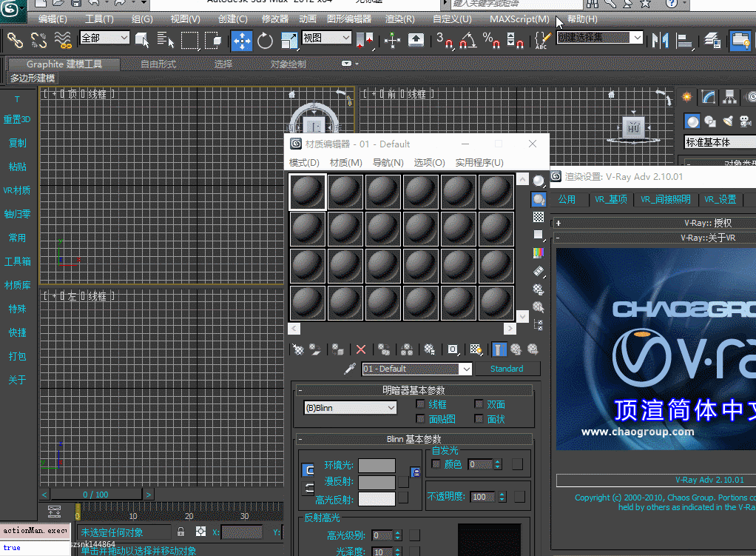Click the Standard material type button

tap(507, 369)
